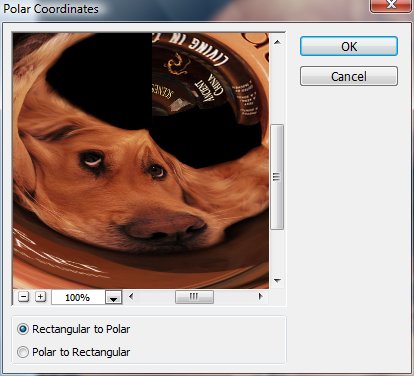Click the dog preview image
This screenshot has width=414, height=376.
click(141, 160)
